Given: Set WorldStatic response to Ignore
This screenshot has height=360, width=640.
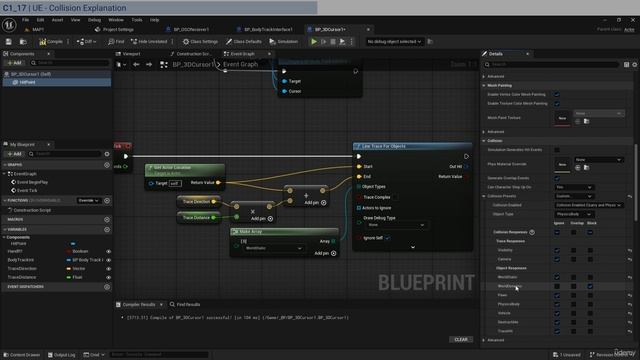Looking at the screenshot, I should pyautogui.click(x=557, y=278).
